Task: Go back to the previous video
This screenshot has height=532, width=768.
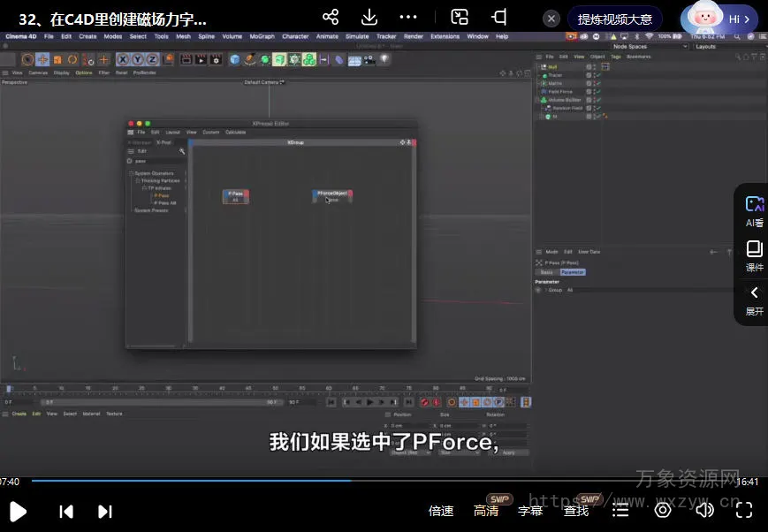Action: pos(66,511)
